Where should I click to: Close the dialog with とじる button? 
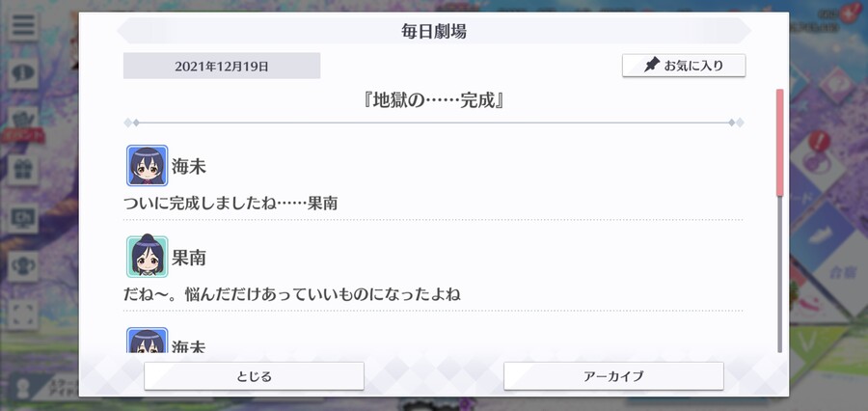254,376
